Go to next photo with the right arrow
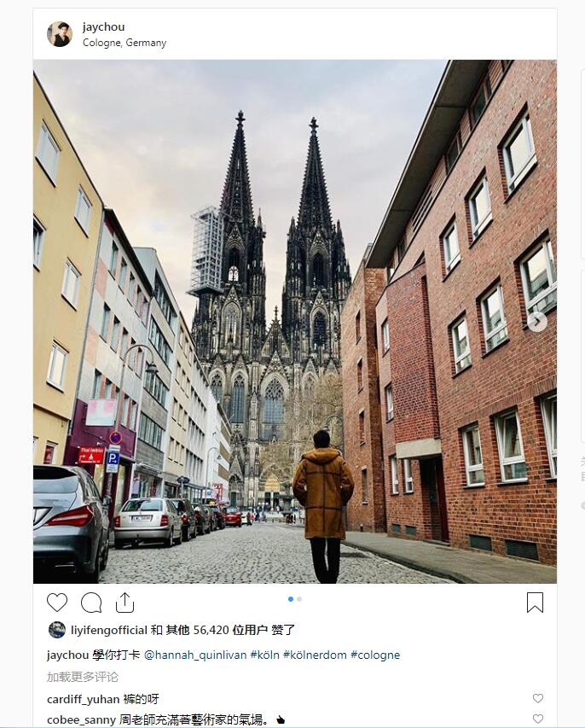This screenshot has height=728, width=585. [537, 321]
